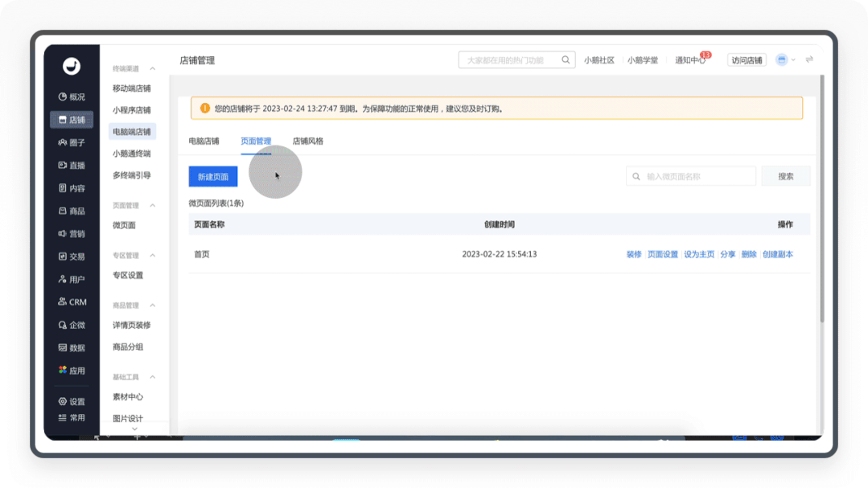This screenshot has width=868, height=488.
Task: Open 素材中心 menu item
Action: point(128,396)
